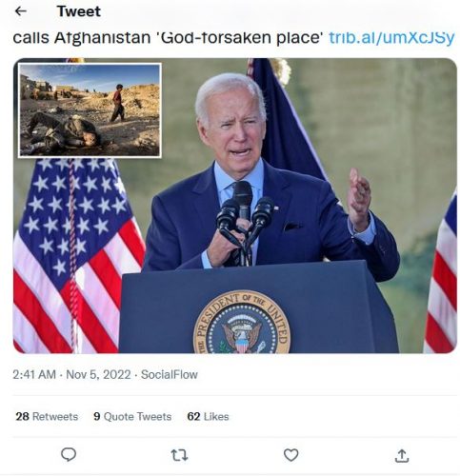View the 9 Quote Tweets list
Screen dimensions: 460x476
click(x=132, y=416)
